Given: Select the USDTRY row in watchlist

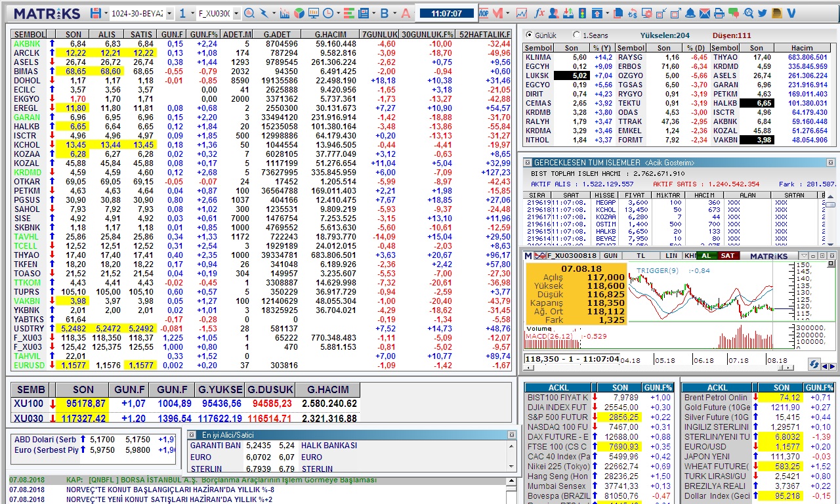Looking at the screenshot, I should pos(261,328).
